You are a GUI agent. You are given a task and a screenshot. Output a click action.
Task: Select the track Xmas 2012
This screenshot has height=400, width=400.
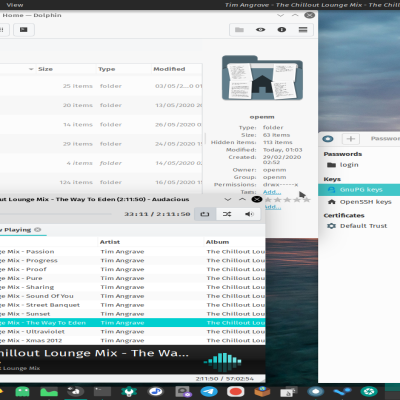pos(133,341)
